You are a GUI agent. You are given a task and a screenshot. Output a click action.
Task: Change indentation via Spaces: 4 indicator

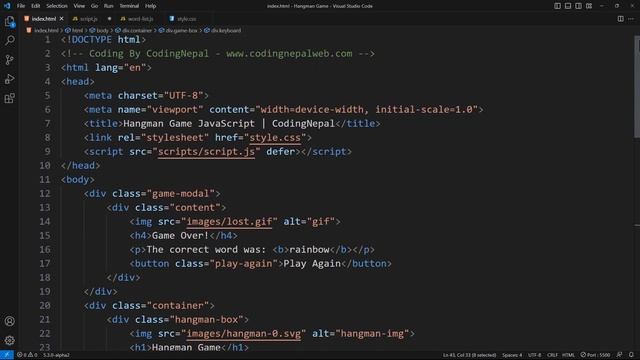[512, 355]
